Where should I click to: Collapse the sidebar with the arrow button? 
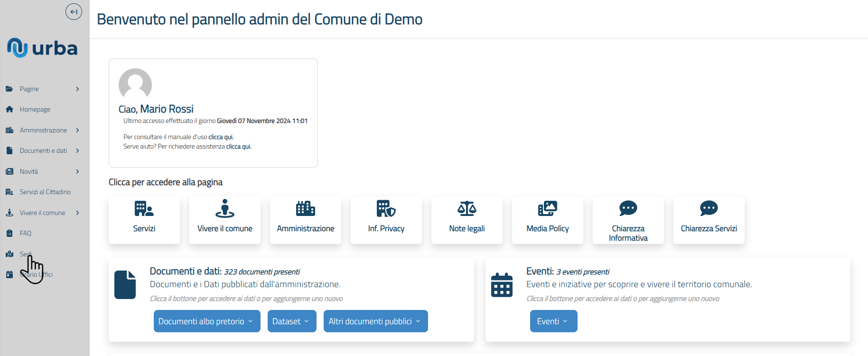coord(74,12)
